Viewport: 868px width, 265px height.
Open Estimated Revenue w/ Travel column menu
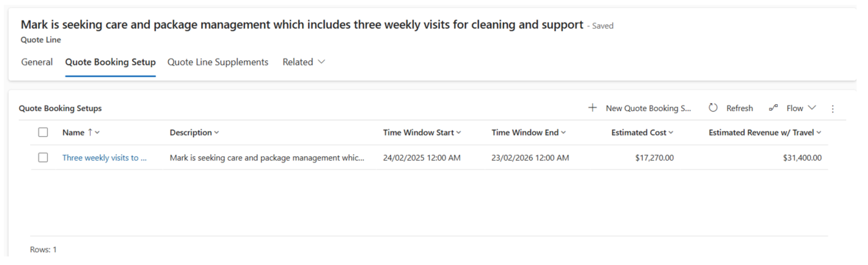tap(819, 133)
